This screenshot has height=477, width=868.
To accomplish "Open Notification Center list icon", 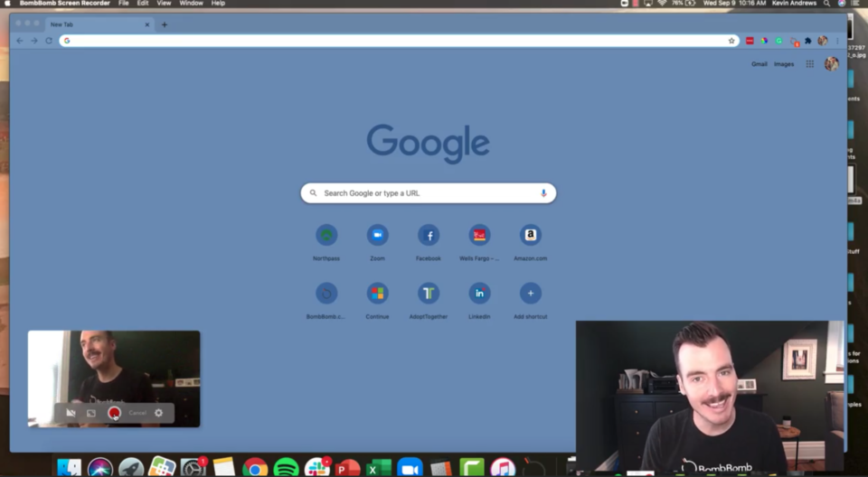I will 857,4.
